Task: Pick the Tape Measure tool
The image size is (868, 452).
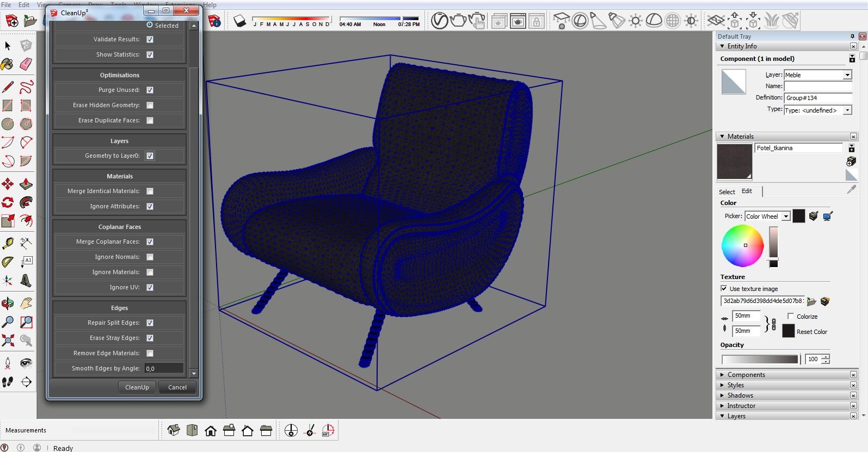Action: tap(8, 243)
